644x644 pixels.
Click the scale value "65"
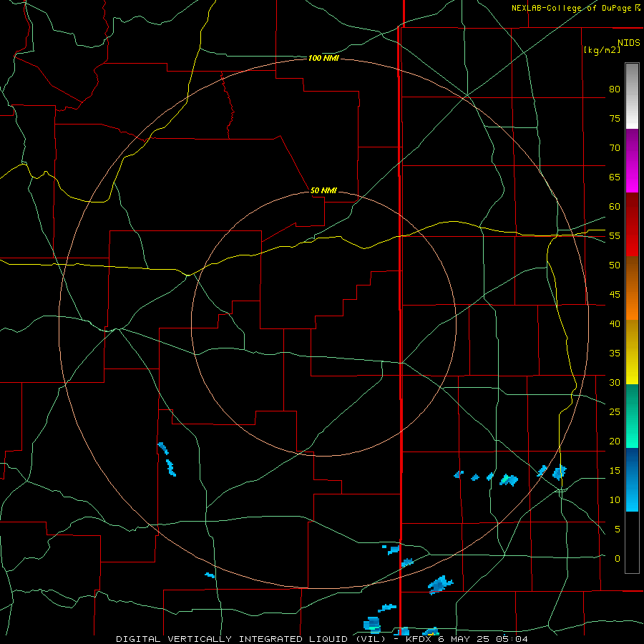(615, 177)
